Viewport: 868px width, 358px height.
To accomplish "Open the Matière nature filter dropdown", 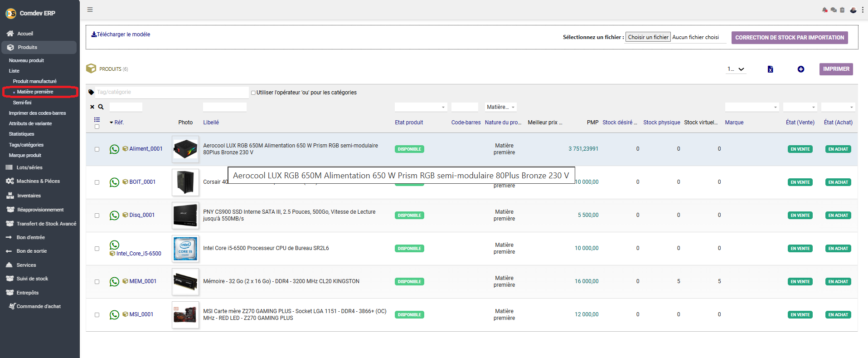I will (x=501, y=107).
